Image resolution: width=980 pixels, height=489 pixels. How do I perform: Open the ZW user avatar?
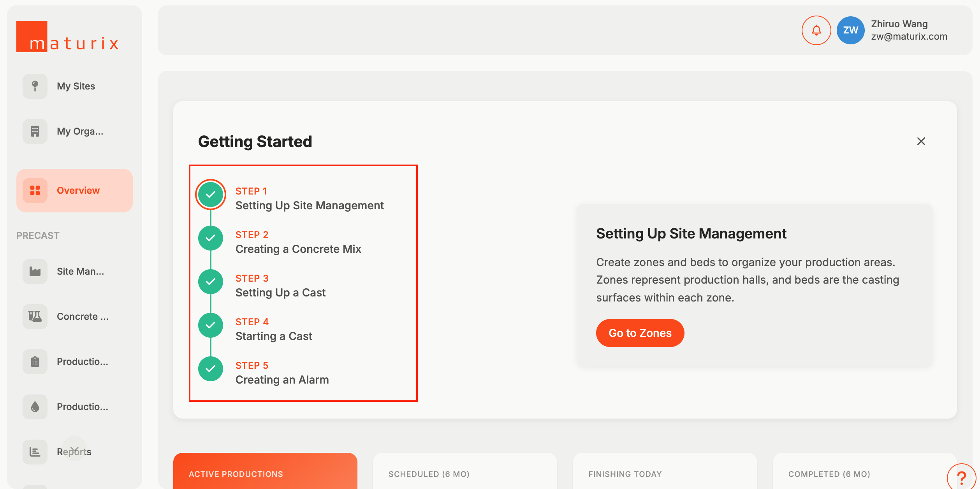(850, 30)
